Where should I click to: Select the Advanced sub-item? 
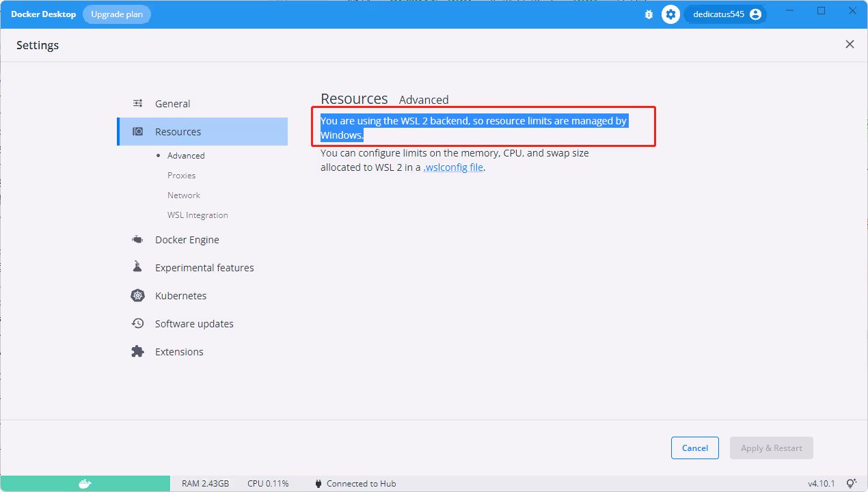coord(186,156)
